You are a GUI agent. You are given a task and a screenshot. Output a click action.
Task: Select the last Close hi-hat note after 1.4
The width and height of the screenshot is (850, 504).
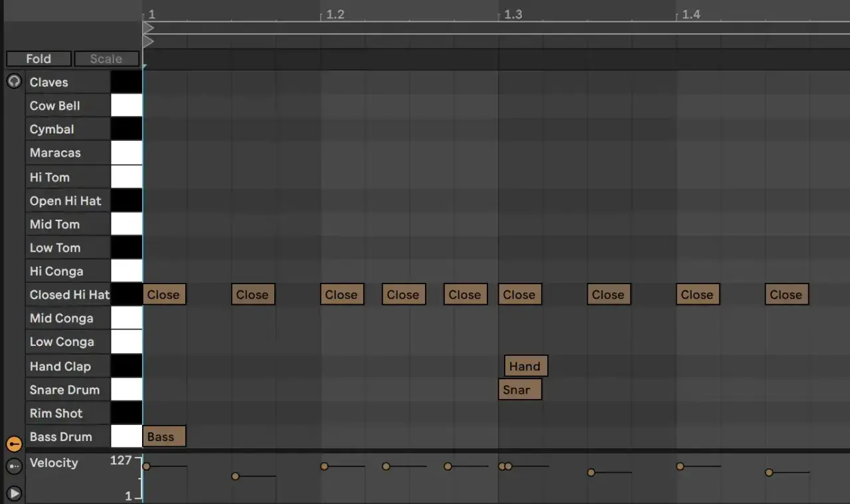coord(787,295)
